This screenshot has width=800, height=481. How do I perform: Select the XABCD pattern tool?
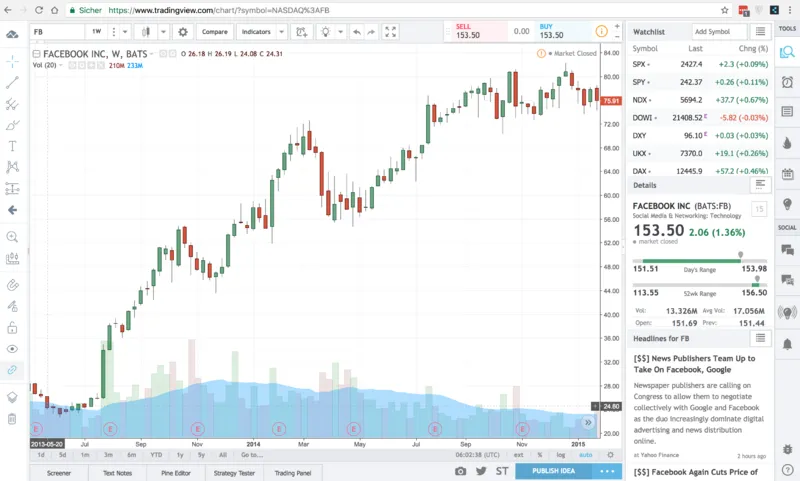(x=12, y=167)
